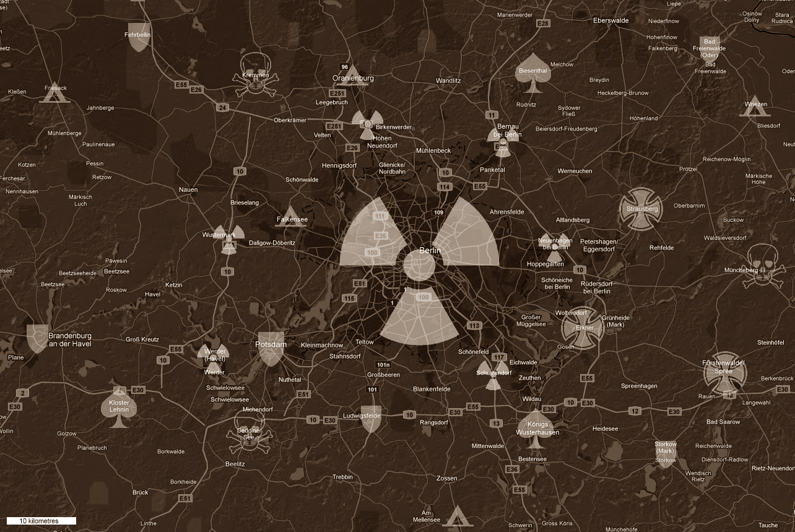Click the Trebbin town label

point(342,477)
